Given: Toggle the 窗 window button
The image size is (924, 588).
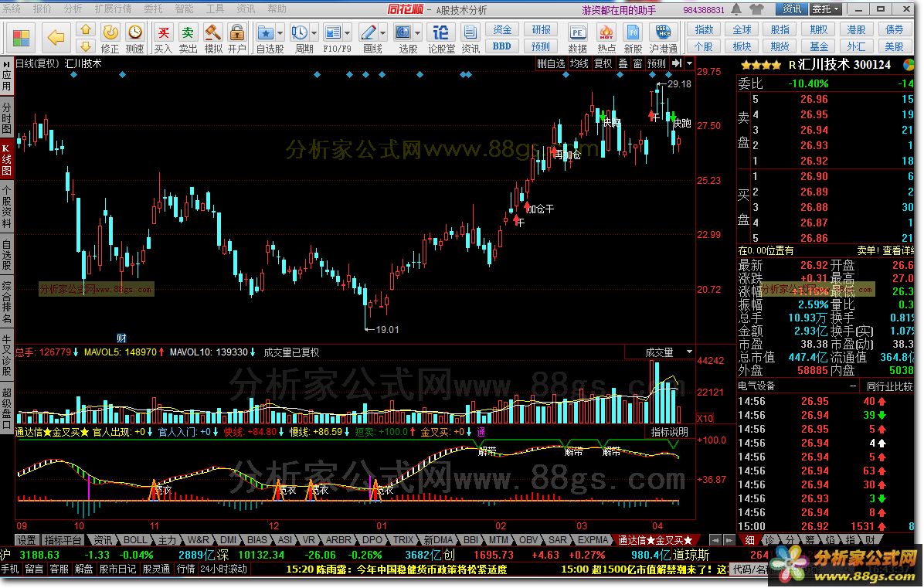Looking at the screenshot, I should [x=637, y=63].
